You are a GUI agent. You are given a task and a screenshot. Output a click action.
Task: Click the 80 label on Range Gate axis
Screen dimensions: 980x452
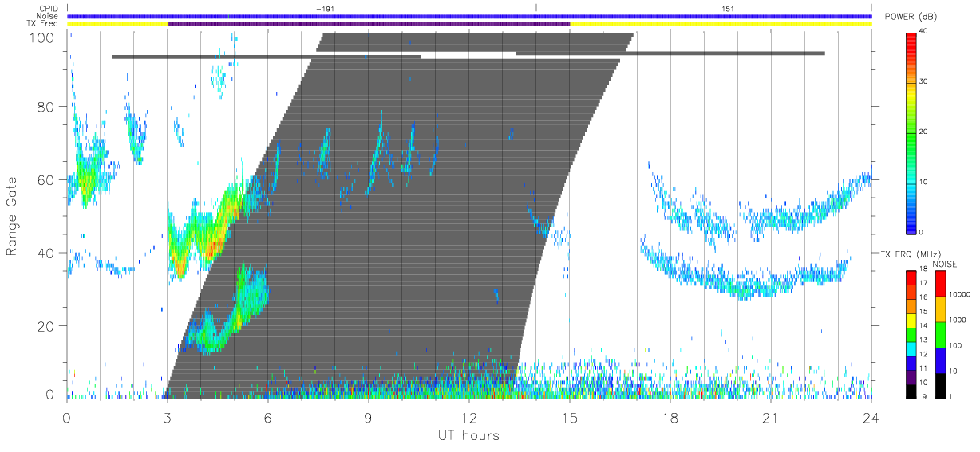click(x=45, y=107)
